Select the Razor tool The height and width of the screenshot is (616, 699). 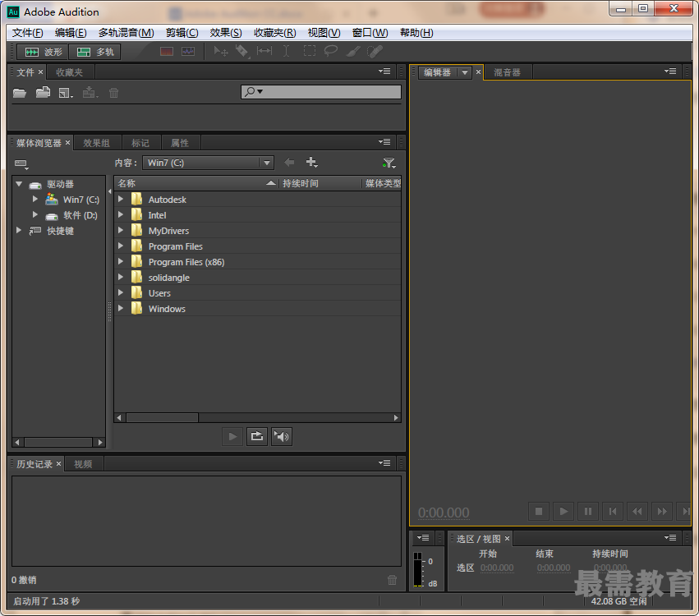(242, 52)
